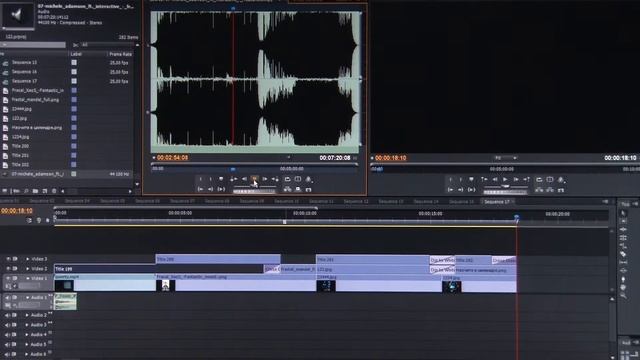640x360 pixels.
Task: Set Out point in Source monitor
Action: coord(211,179)
